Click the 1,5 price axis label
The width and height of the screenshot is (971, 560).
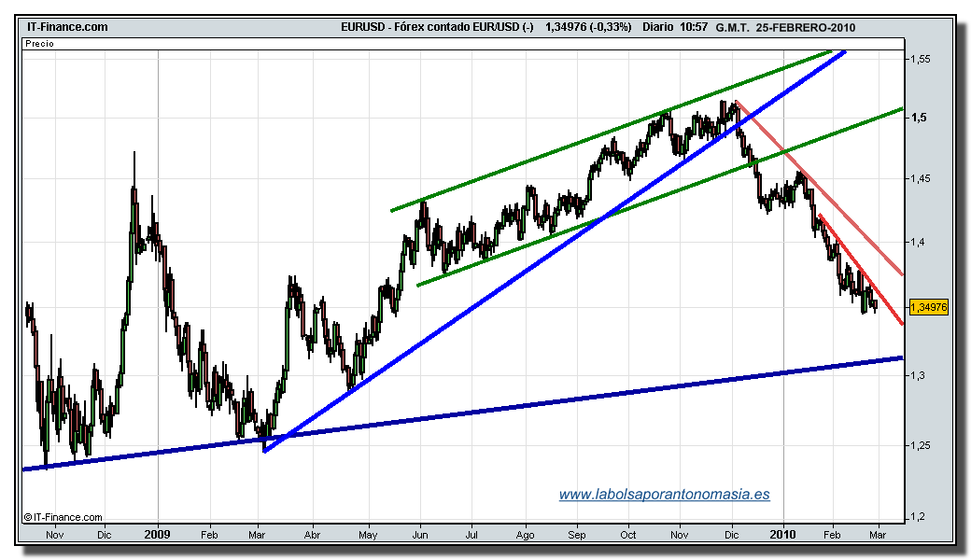[x=919, y=118]
